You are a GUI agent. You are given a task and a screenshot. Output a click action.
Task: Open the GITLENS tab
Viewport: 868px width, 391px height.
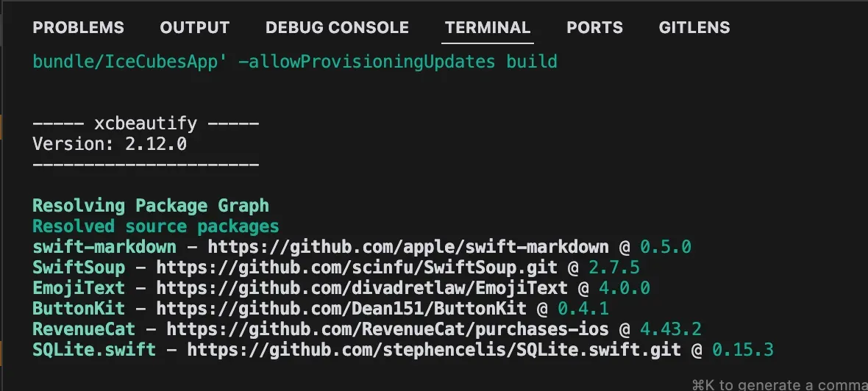[x=694, y=28]
